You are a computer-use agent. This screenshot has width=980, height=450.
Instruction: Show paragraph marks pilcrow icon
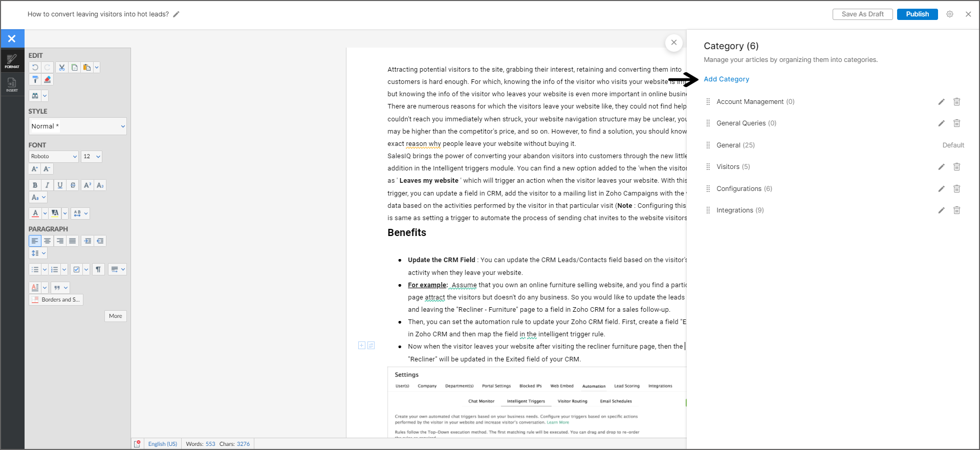click(x=98, y=270)
